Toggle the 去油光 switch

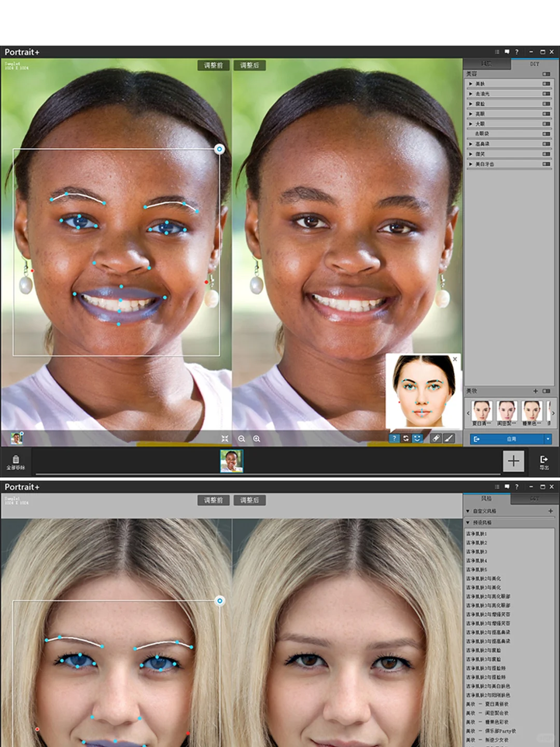click(x=547, y=94)
